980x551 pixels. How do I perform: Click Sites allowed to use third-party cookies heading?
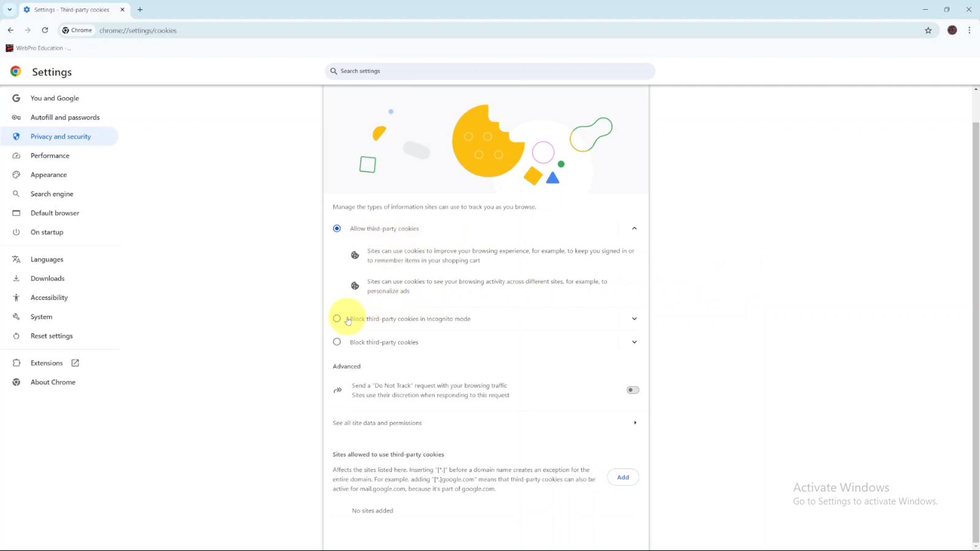pos(388,455)
